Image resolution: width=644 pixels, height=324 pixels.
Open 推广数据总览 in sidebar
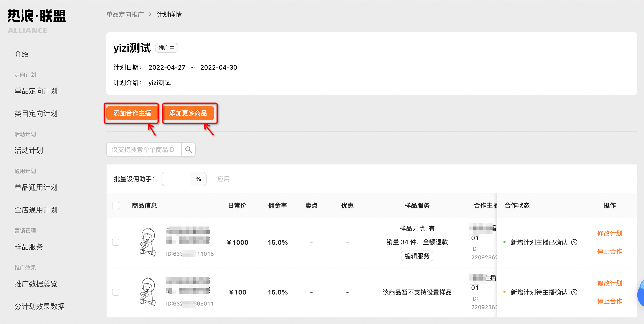point(36,284)
